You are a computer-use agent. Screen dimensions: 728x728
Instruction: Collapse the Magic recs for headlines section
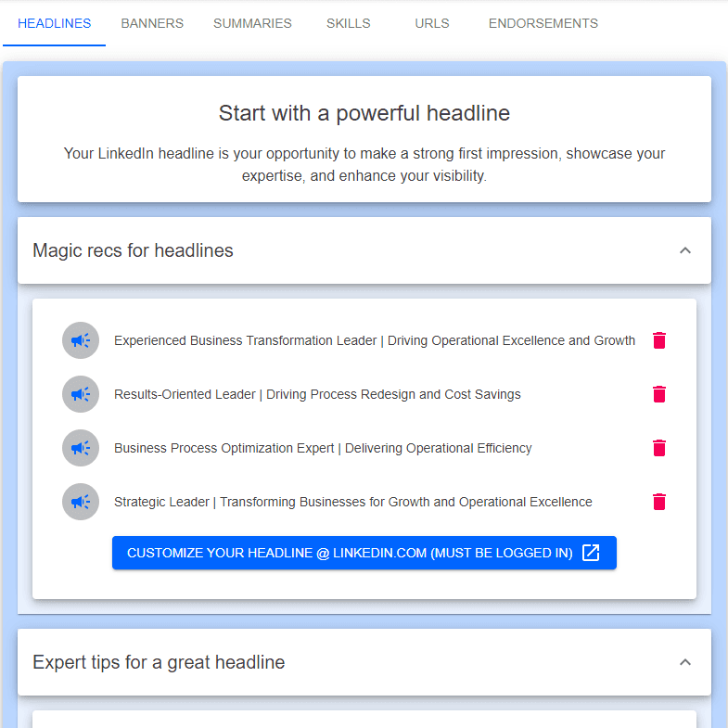pyautogui.click(x=685, y=250)
